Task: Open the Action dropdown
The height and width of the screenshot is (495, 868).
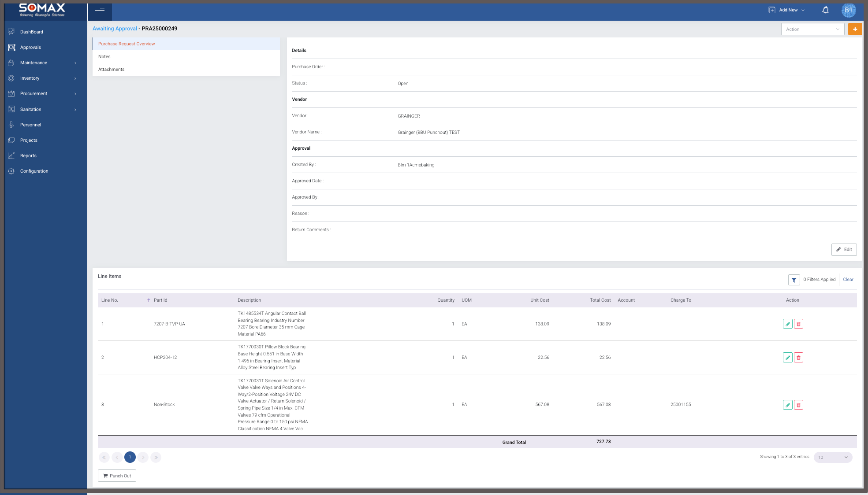Action: click(x=812, y=29)
